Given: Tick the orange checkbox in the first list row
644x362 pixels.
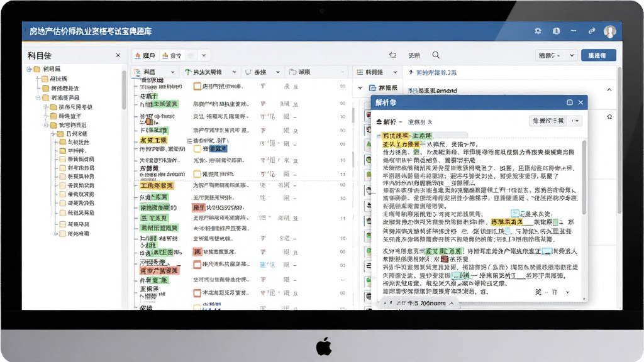Looking at the screenshot, I should point(197,86).
